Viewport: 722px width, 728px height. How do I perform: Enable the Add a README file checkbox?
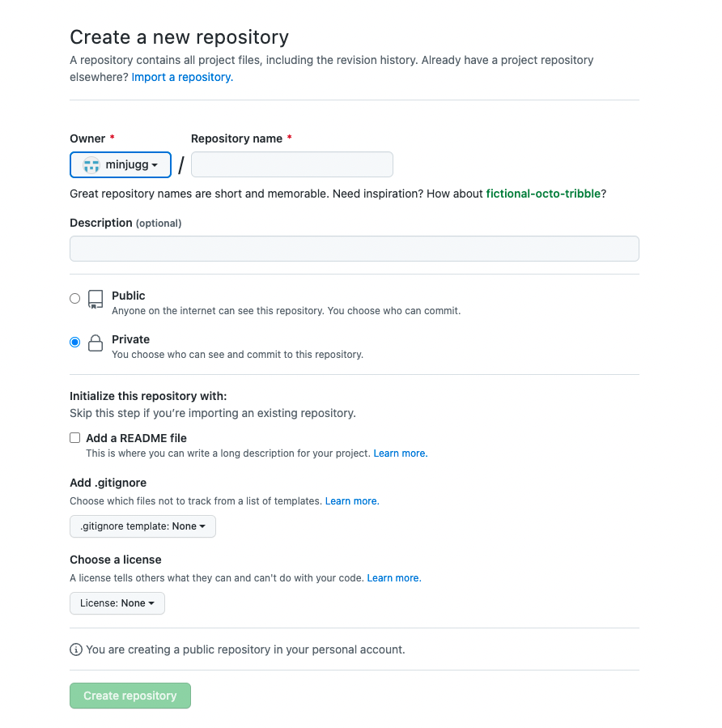(74, 438)
